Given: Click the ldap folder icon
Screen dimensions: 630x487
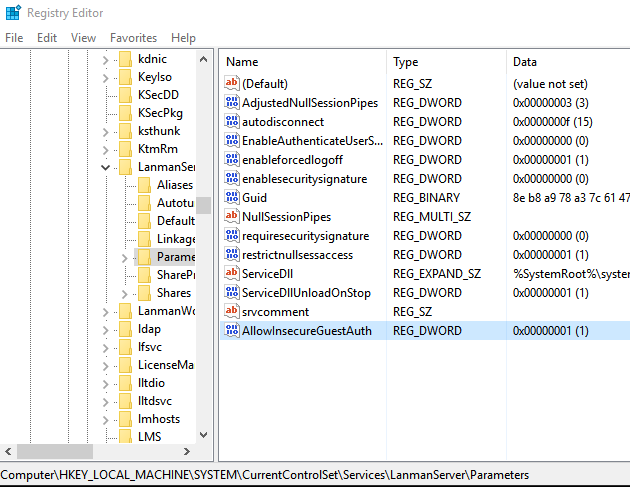Looking at the screenshot, I should pyautogui.click(x=125, y=329).
